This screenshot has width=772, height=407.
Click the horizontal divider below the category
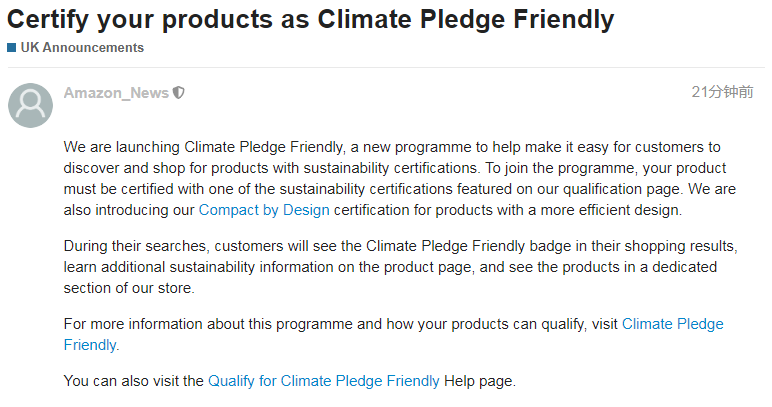(x=386, y=67)
